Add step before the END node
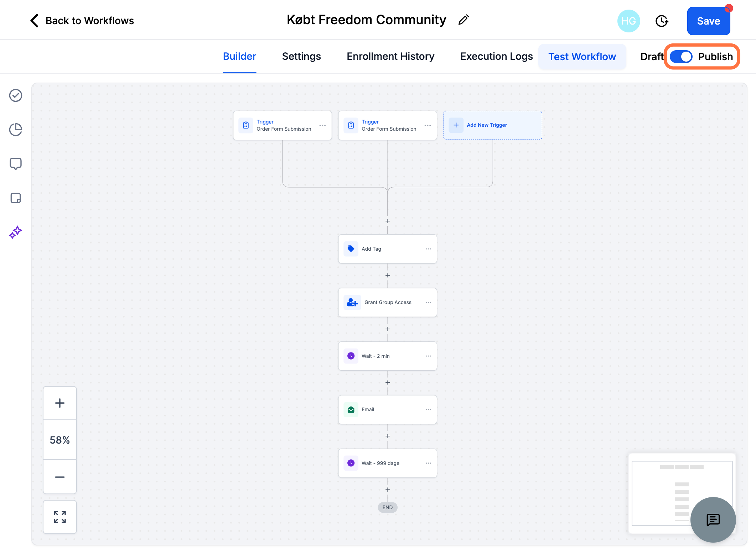This screenshot has width=756, height=554. [x=388, y=490]
